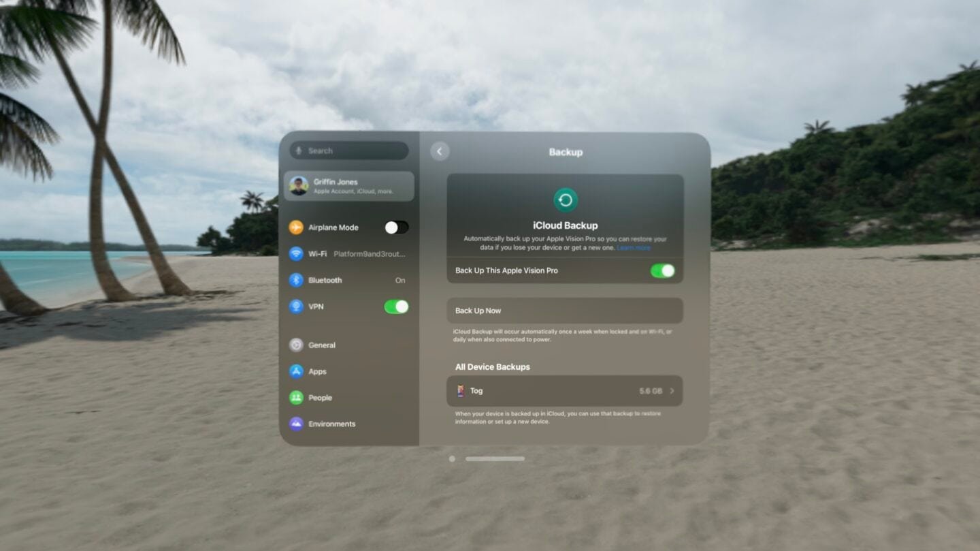The image size is (980, 551).
Task: Click the Backup page title
Action: coord(566,152)
